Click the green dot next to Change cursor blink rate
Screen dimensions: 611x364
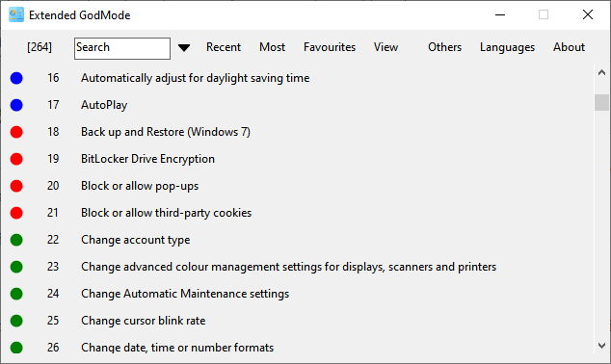coord(16,321)
